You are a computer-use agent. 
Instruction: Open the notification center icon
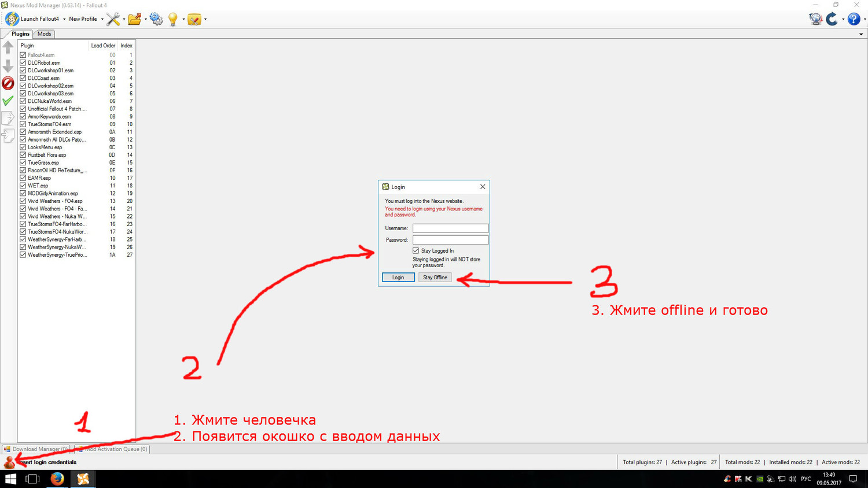point(853,479)
